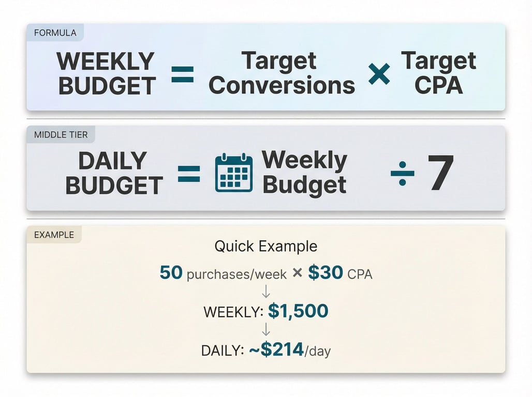Click the large number 7

(x=440, y=172)
